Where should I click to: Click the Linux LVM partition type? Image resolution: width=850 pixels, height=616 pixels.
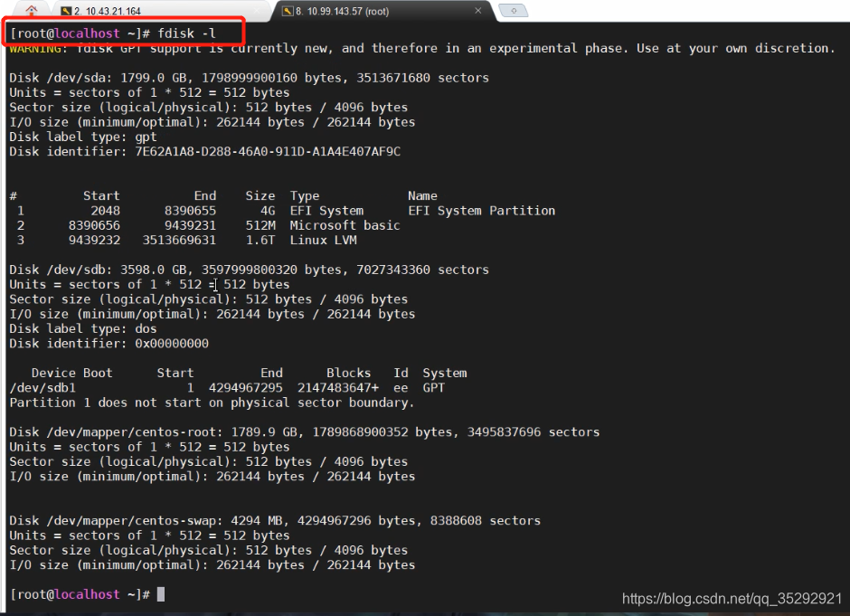323,241
